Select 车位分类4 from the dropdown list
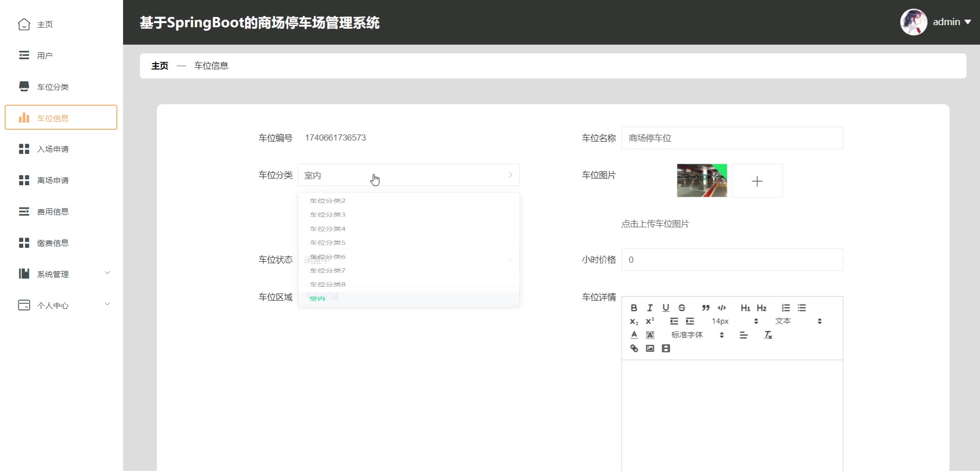The width and height of the screenshot is (980, 471). 328,229
